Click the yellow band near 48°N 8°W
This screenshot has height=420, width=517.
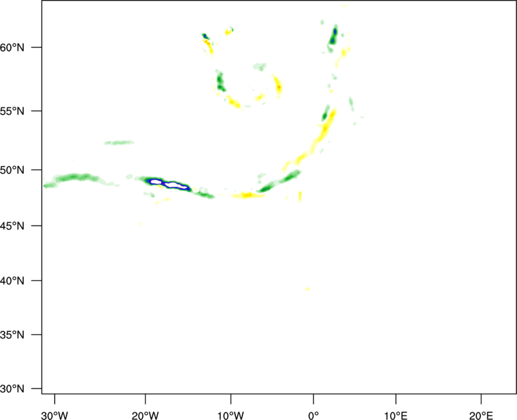click(248, 195)
